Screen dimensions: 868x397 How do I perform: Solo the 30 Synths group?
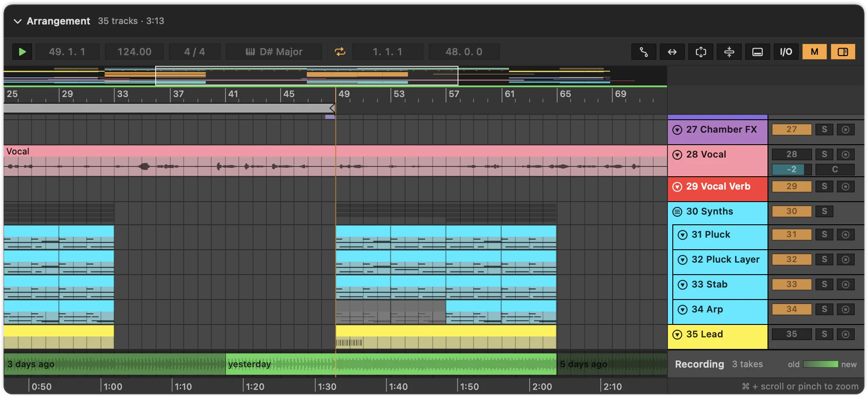(824, 211)
